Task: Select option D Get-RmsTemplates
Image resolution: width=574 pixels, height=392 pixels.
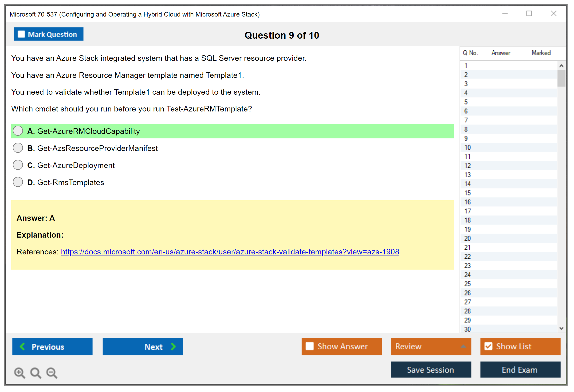Action: 18,182
